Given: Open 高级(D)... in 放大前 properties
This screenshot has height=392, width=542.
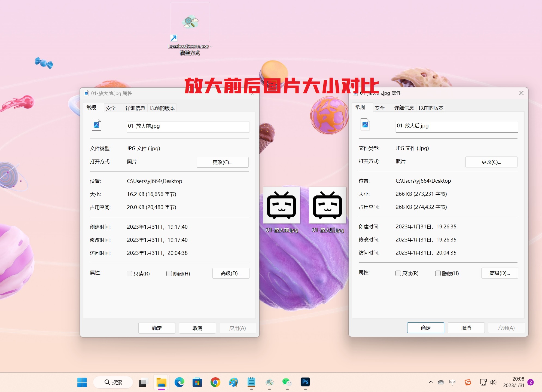Looking at the screenshot, I should click(231, 273).
